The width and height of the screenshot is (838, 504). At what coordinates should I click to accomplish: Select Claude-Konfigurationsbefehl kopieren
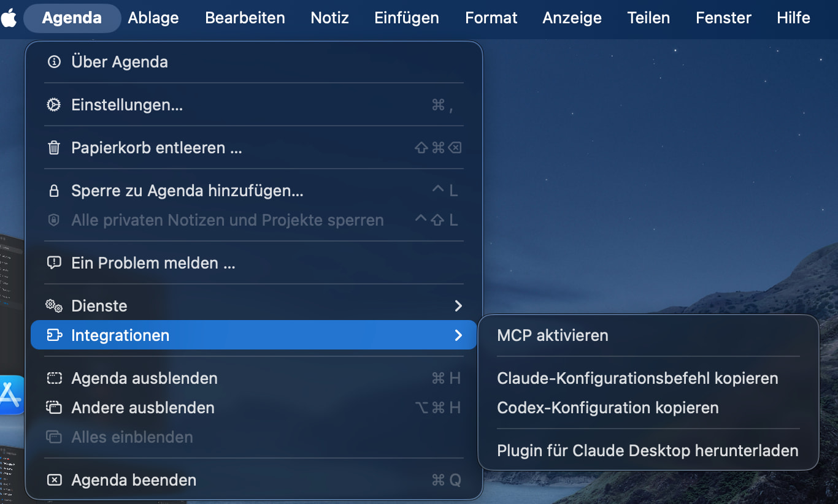tap(637, 378)
